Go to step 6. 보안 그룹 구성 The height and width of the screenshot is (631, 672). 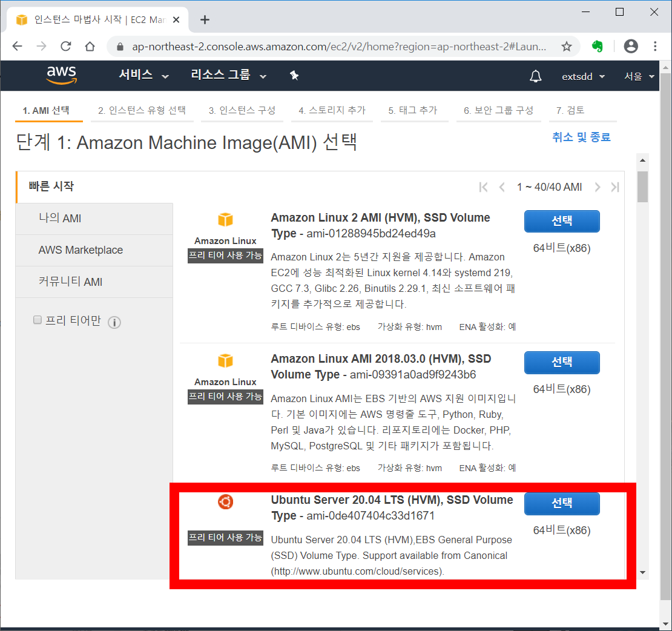click(498, 111)
